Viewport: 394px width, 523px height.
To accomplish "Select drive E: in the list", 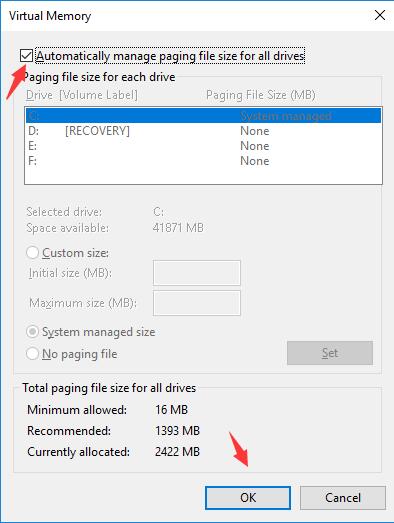I will [203, 146].
